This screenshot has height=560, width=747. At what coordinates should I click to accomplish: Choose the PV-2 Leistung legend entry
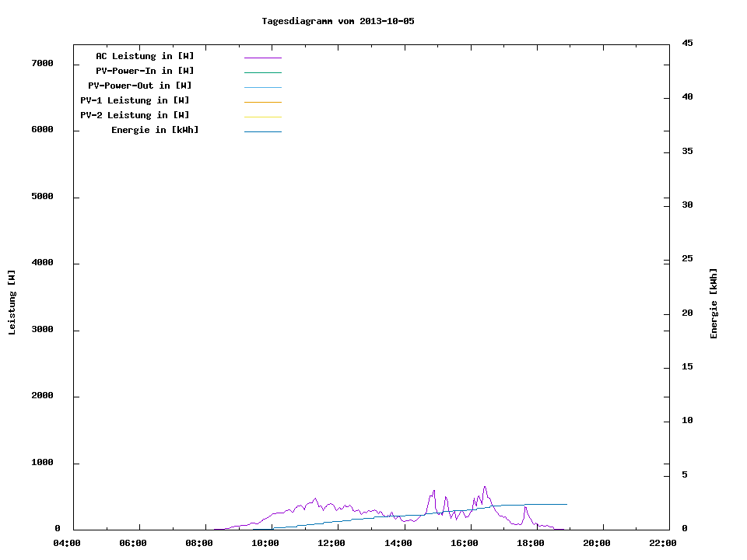tap(135, 115)
